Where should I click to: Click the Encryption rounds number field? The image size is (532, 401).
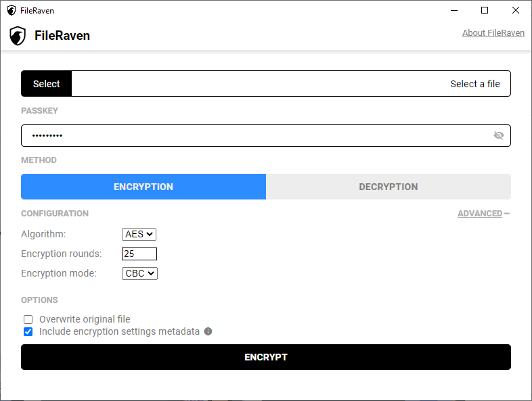[x=139, y=254]
